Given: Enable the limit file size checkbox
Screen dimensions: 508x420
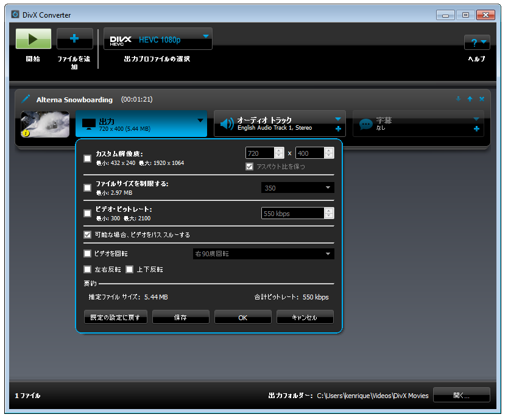Looking at the screenshot, I should pos(88,188).
